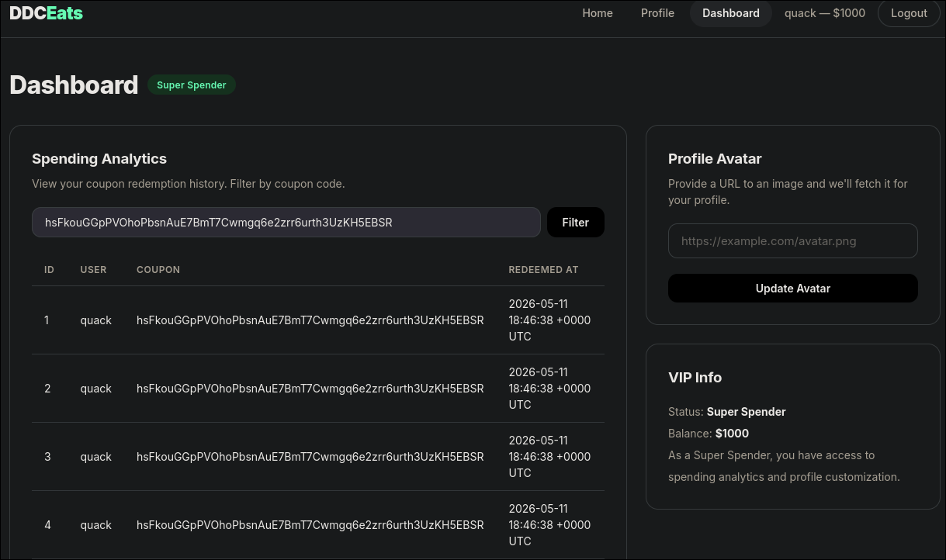The height and width of the screenshot is (560, 946).
Task: Focus the coupon code filter field
Action: [286, 223]
